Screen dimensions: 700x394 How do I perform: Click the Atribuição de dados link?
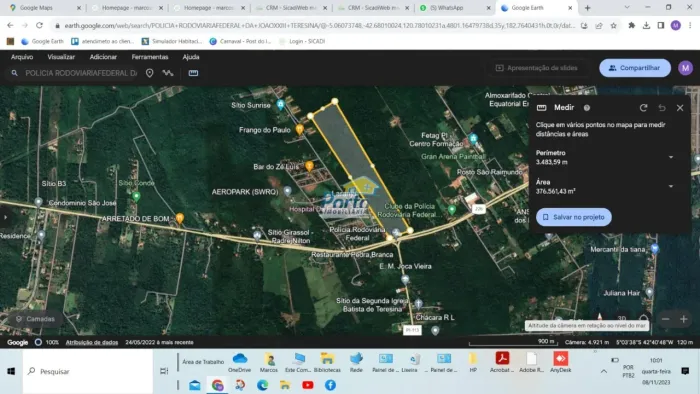92,342
